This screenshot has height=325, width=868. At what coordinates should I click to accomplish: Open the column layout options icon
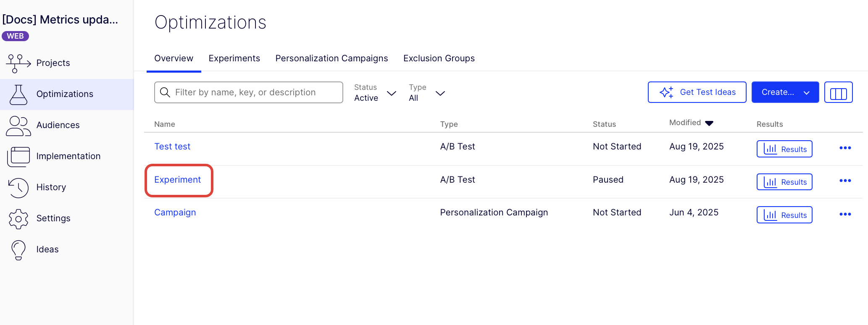[838, 92]
